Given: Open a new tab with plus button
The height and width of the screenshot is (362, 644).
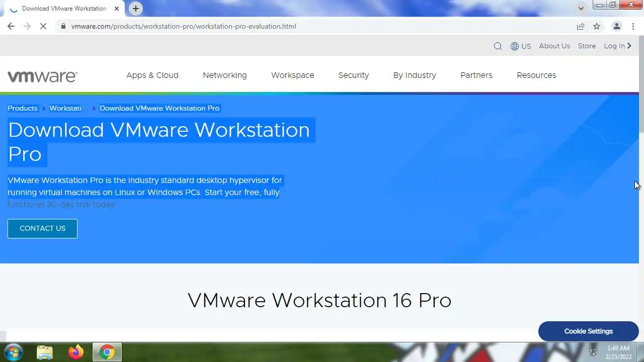Looking at the screenshot, I should tap(135, 8).
